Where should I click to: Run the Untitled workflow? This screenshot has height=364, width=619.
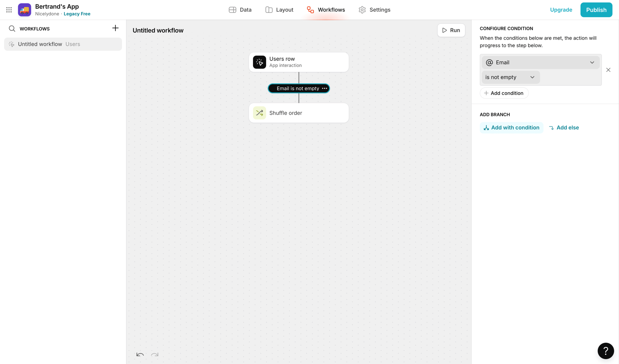point(451,30)
